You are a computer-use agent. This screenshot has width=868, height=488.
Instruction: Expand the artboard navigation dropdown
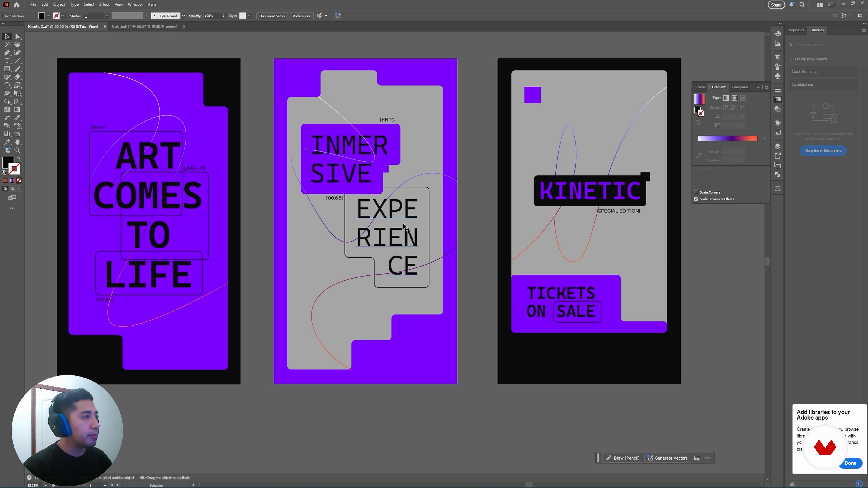105,485
